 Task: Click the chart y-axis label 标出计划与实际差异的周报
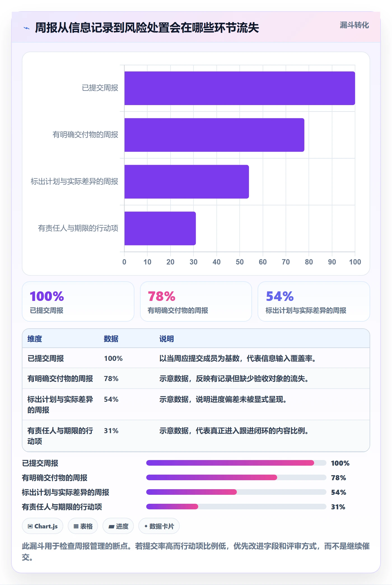[x=74, y=182]
